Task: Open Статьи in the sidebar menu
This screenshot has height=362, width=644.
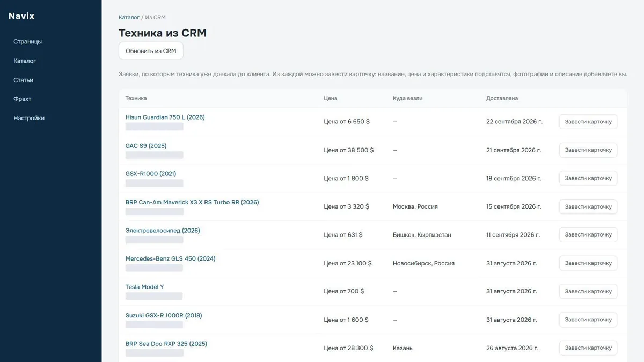Action: (x=23, y=80)
